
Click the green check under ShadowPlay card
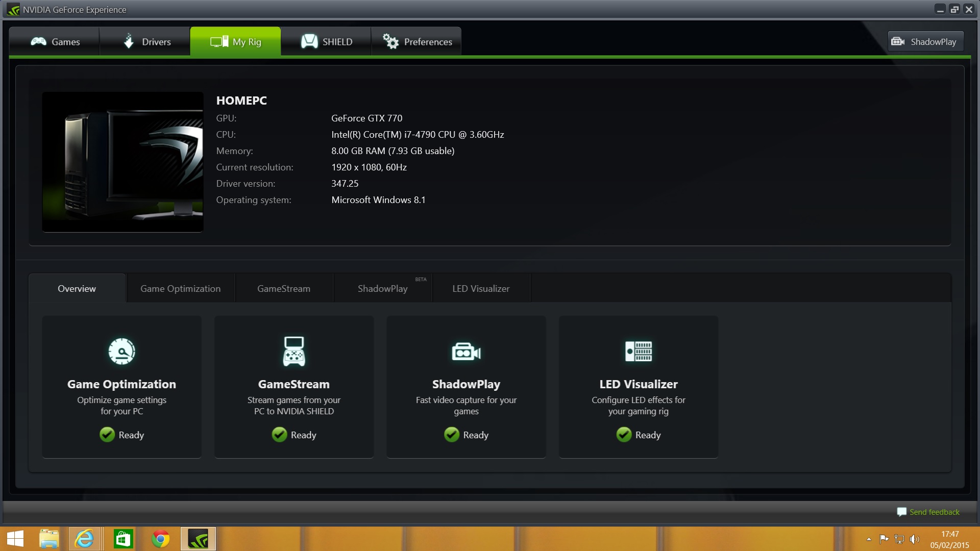tap(452, 434)
